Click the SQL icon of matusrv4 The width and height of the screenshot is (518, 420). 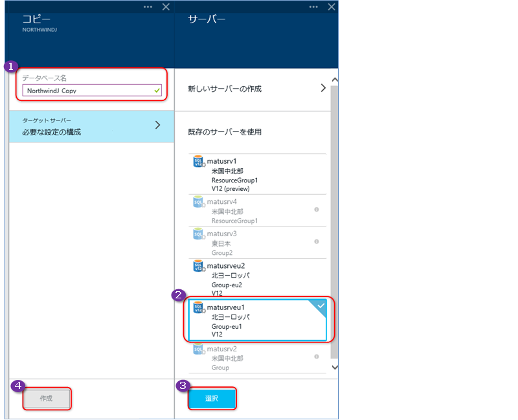click(x=199, y=202)
